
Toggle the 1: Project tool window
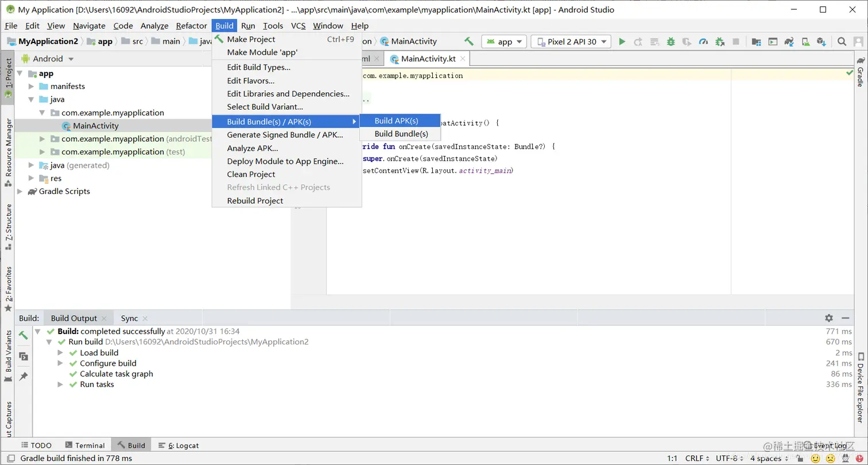8,77
